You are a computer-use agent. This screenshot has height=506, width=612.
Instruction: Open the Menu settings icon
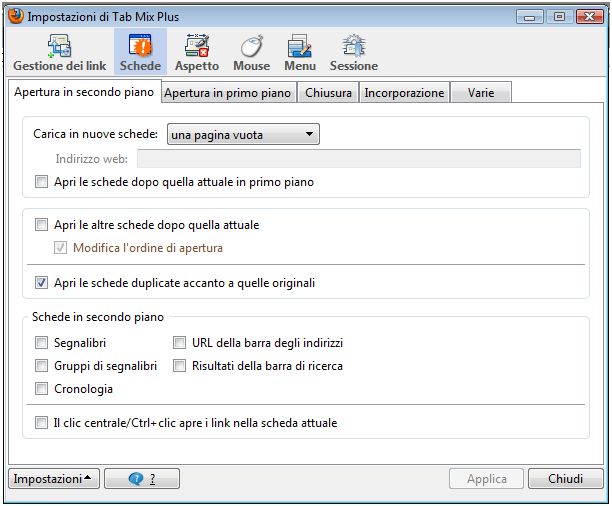click(299, 51)
